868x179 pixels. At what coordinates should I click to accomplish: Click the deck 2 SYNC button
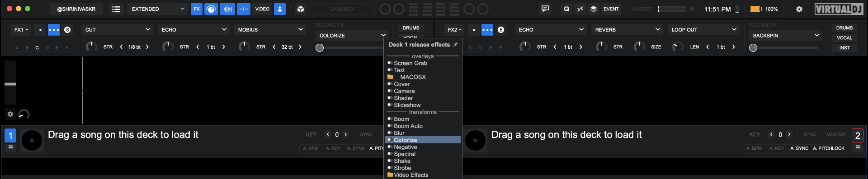coord(809,134)
